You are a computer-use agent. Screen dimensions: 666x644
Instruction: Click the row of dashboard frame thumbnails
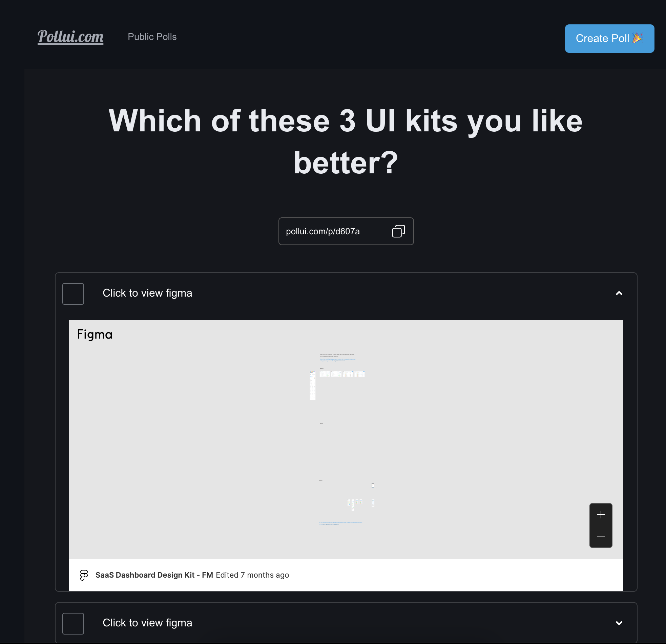click(342, 373)
